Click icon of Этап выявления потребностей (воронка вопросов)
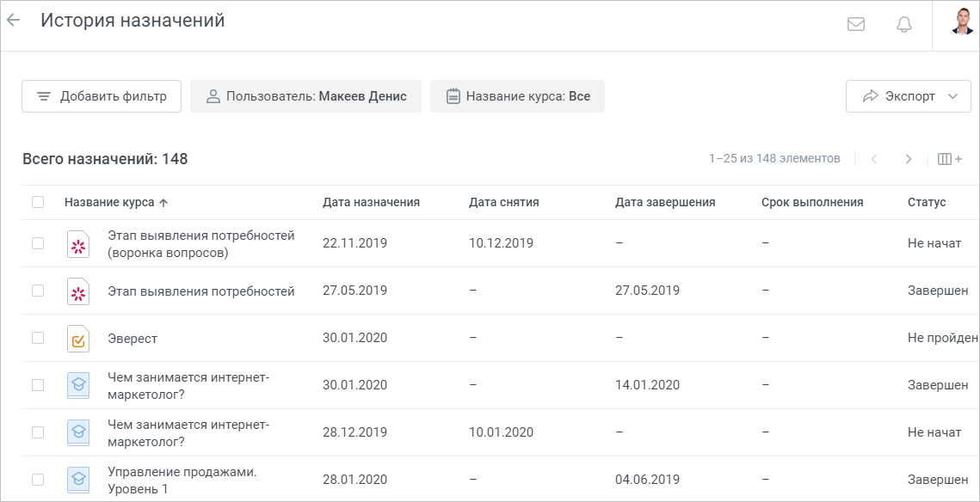 coord(79,244)
